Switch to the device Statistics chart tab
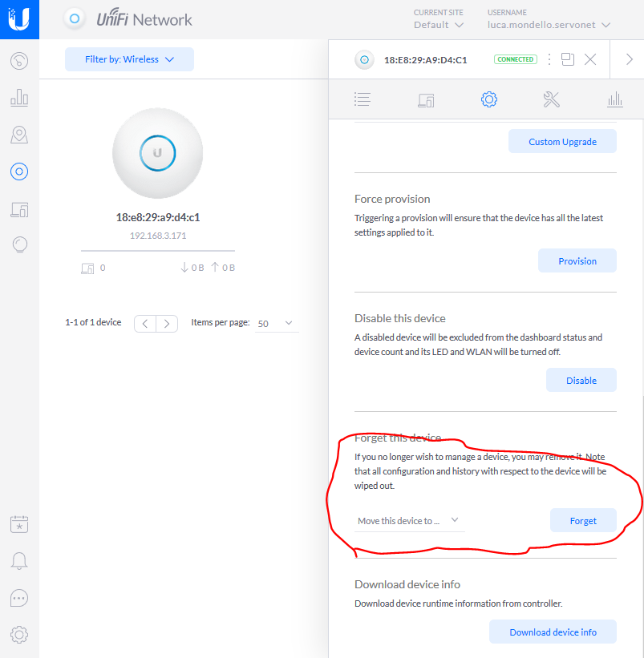Image resolution: width=644 pixels, height=658 pixels. [614, 99]
